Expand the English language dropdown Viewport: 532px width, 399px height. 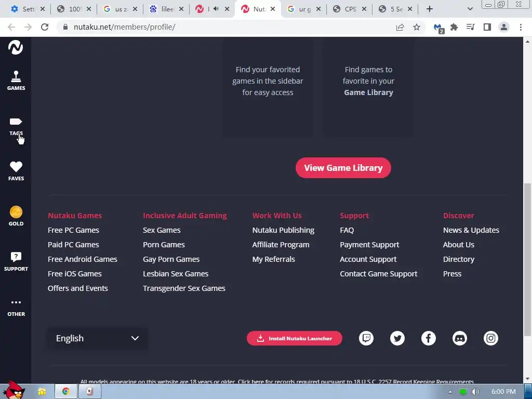(x=97, y=338)
